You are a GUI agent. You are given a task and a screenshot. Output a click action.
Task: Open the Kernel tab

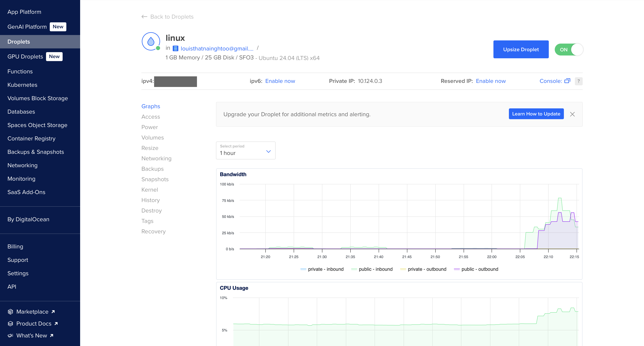[150, 190]
